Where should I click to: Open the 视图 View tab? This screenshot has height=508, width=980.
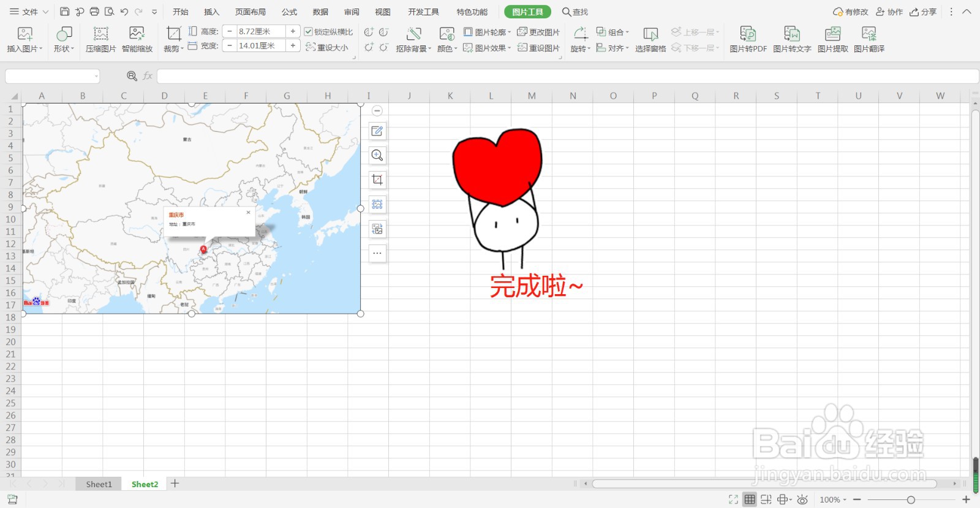pyautogui.click(x=383, y=12)
